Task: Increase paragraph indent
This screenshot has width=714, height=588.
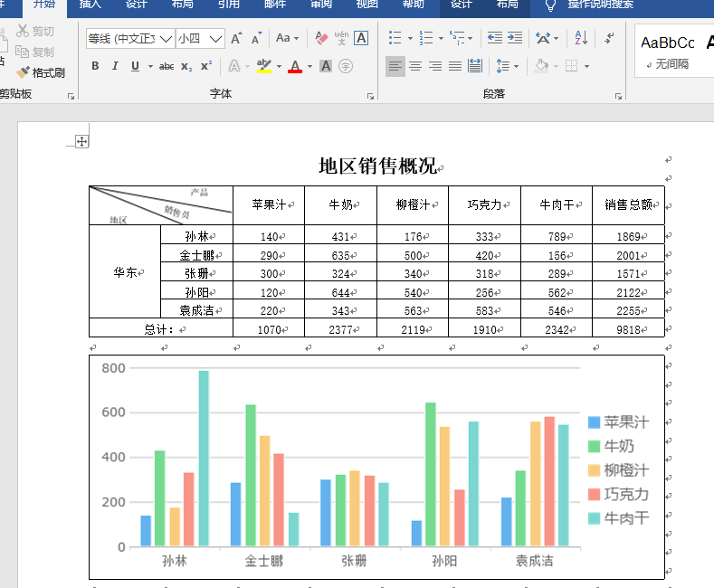Action: 515,38
